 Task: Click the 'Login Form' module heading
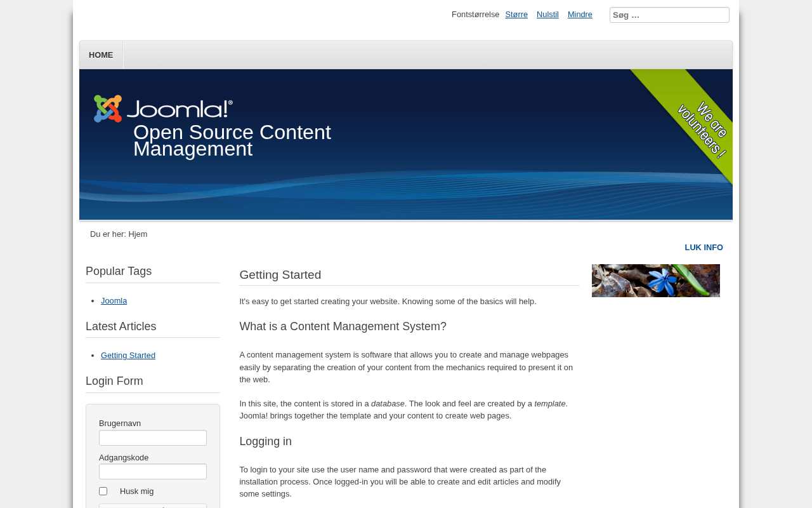click(114, 381)
